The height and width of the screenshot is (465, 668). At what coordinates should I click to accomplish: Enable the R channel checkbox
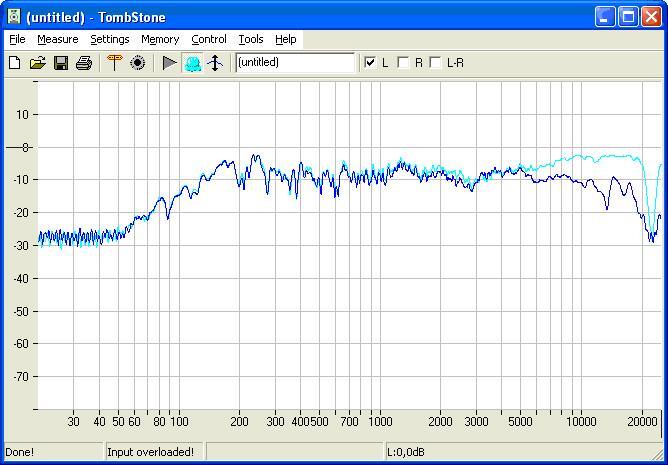pyautogui.click(x=403, y=63)
